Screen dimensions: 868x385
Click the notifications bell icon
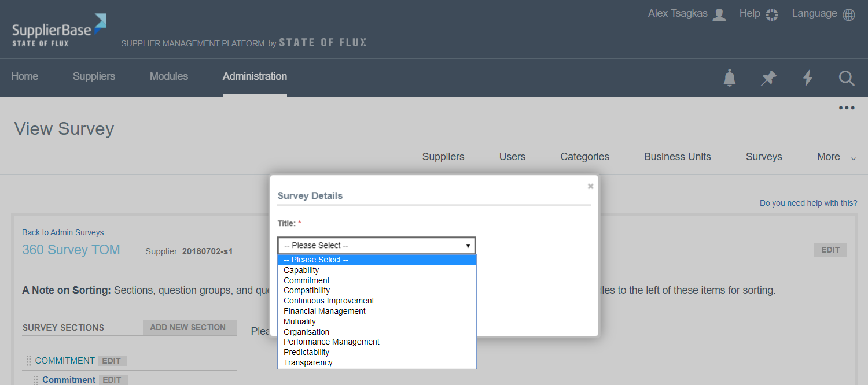[x=730, y=77]
